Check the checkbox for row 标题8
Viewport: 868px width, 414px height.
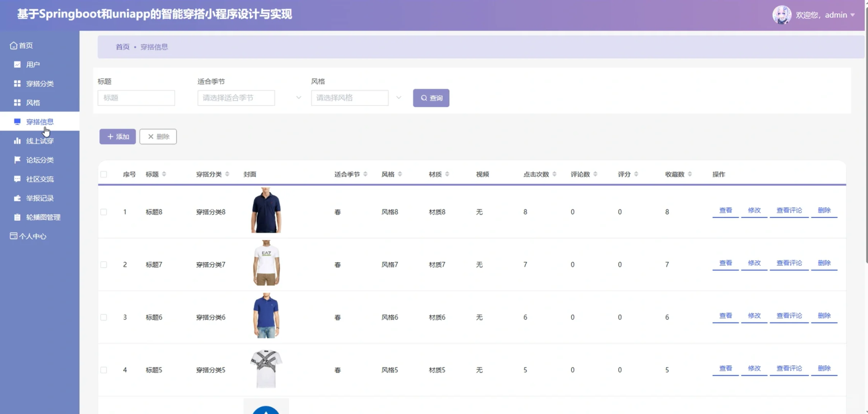coord(104,211)
